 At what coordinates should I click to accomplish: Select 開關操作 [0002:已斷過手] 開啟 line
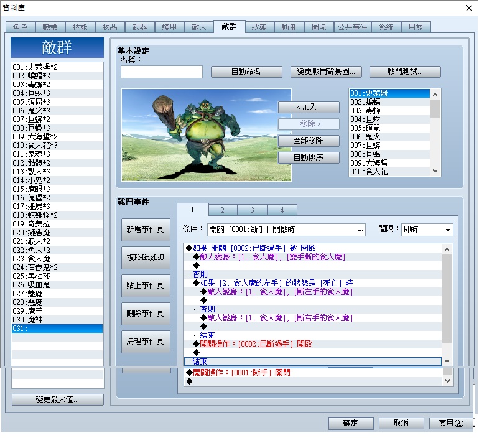pyautogui.click(x=313, y=344)
